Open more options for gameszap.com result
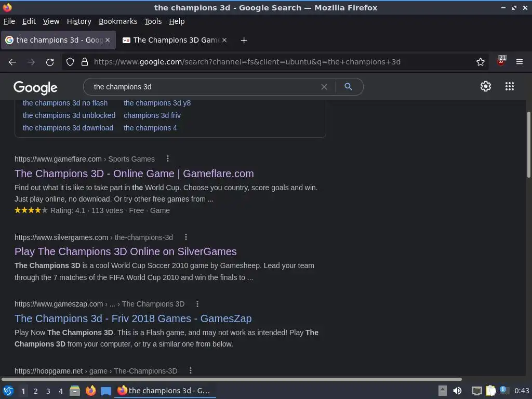This screenshot has height=399, width=532. (x=197, y=303)
